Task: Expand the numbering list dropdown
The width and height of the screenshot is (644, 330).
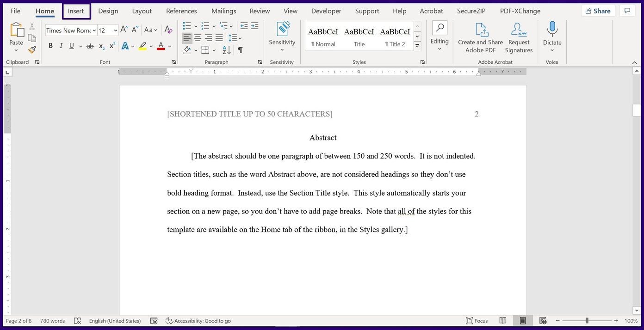Action: 214,26
